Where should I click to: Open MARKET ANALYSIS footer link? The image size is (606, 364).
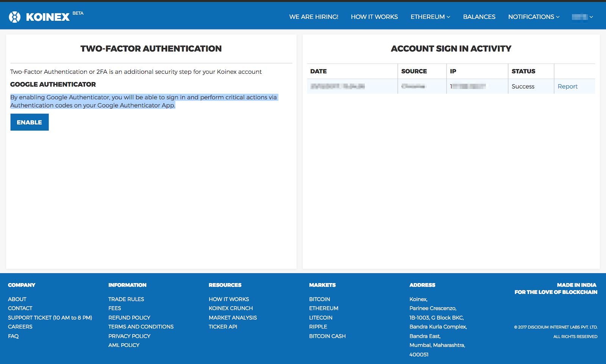(x=233, y=318)
